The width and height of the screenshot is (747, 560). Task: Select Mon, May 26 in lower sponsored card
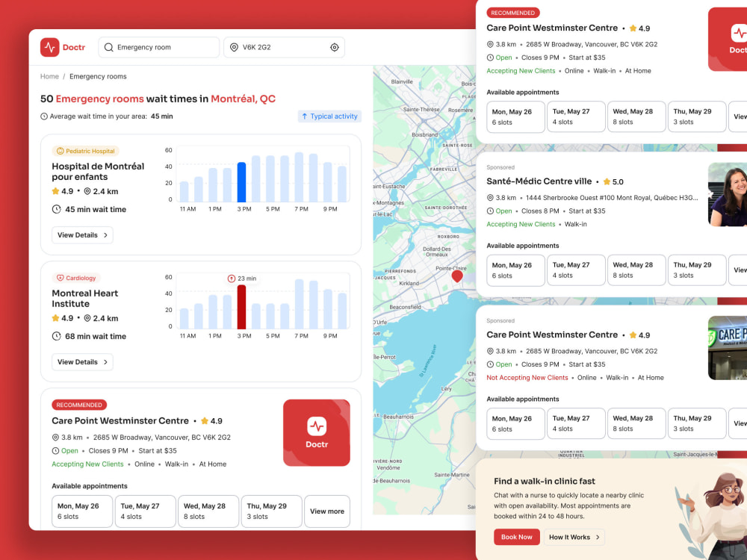click(516, 423)
